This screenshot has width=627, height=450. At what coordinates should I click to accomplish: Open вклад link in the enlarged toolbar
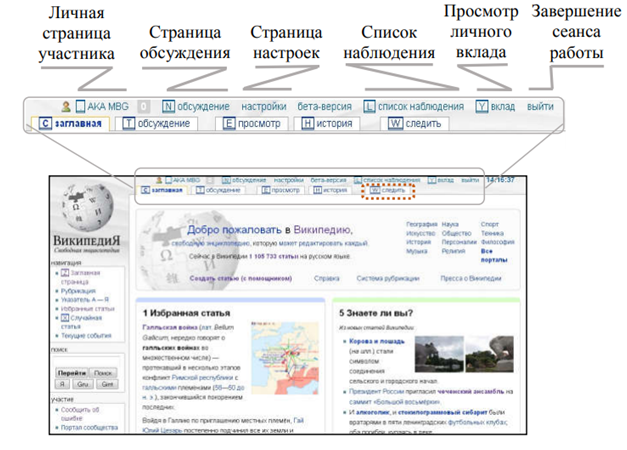coord(503,106)
